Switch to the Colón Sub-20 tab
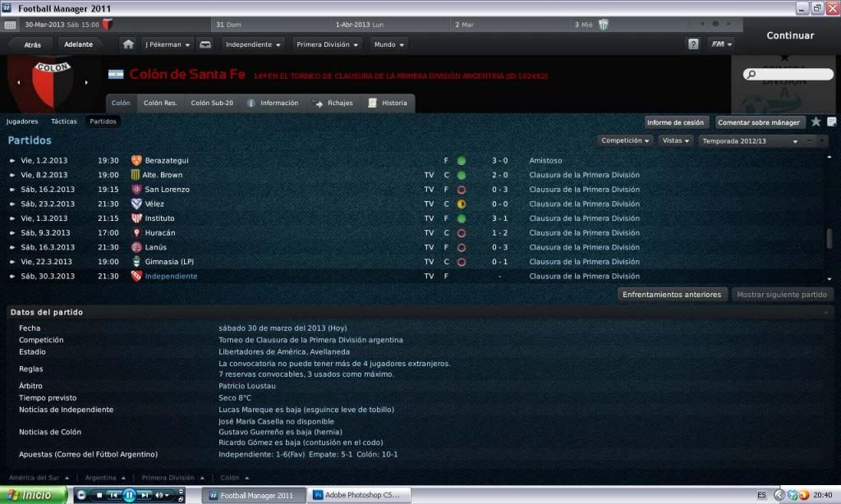 pos(212,103)
